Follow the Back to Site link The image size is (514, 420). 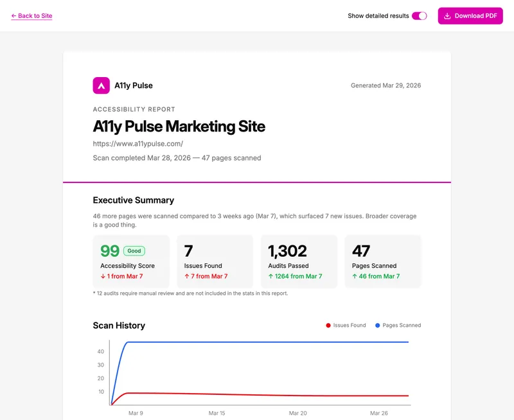click(33, 16)
